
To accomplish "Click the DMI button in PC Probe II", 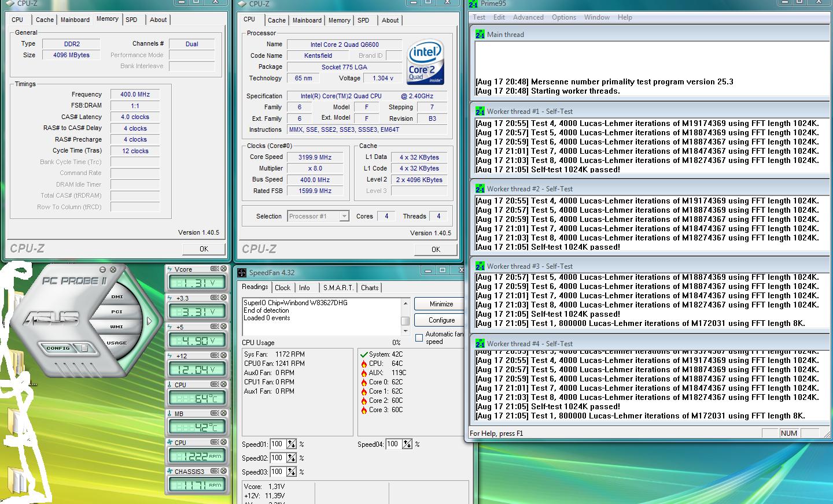I will [x=117, y=297].
